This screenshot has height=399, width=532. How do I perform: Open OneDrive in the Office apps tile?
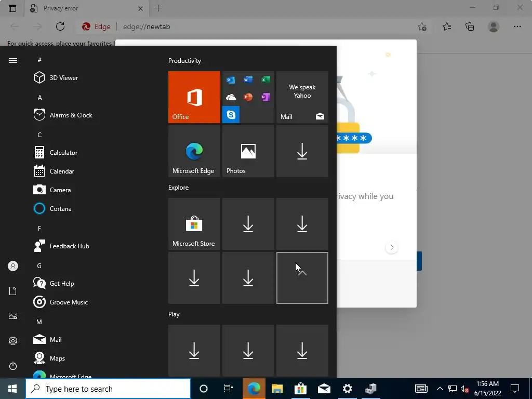click(231, 98)
